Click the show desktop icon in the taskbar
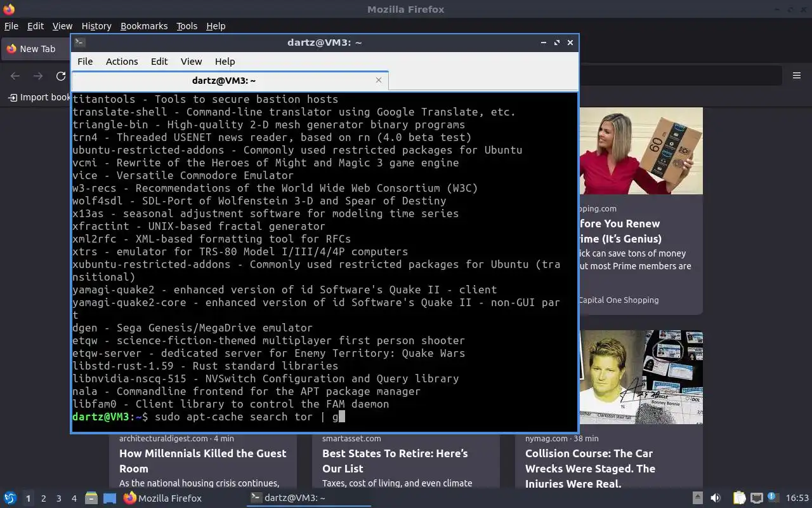The width and height of the screenshot is (812, 508). tap(110, 498)
